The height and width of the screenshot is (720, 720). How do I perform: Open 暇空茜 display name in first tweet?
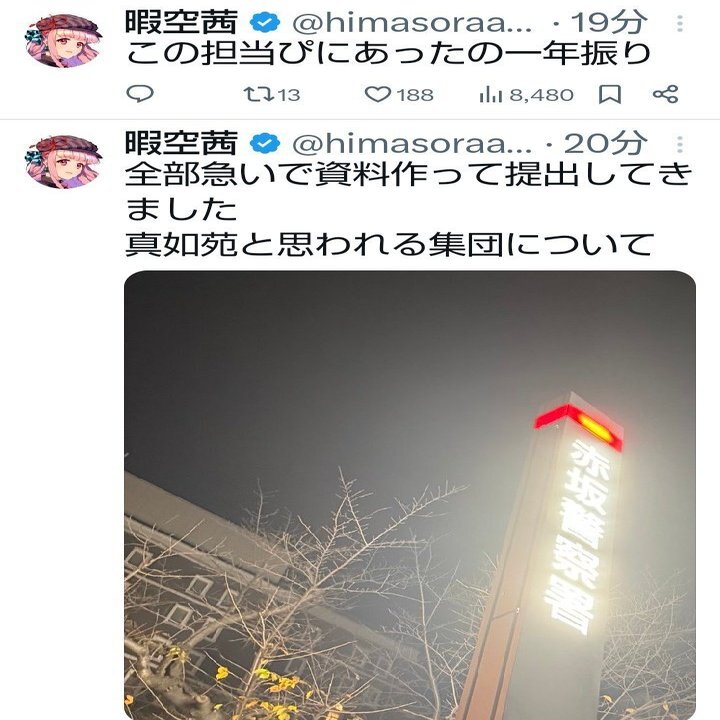tap(182, 22)
